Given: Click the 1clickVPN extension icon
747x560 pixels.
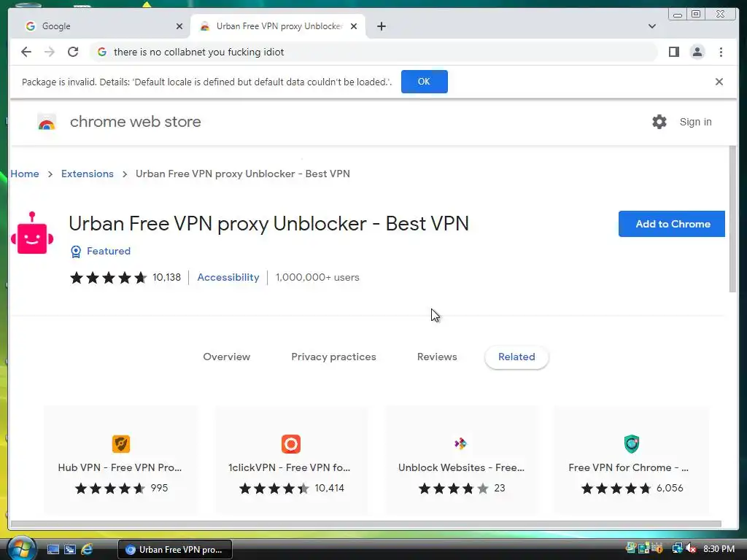Looking at the screenshot, I should click(291, 444).
